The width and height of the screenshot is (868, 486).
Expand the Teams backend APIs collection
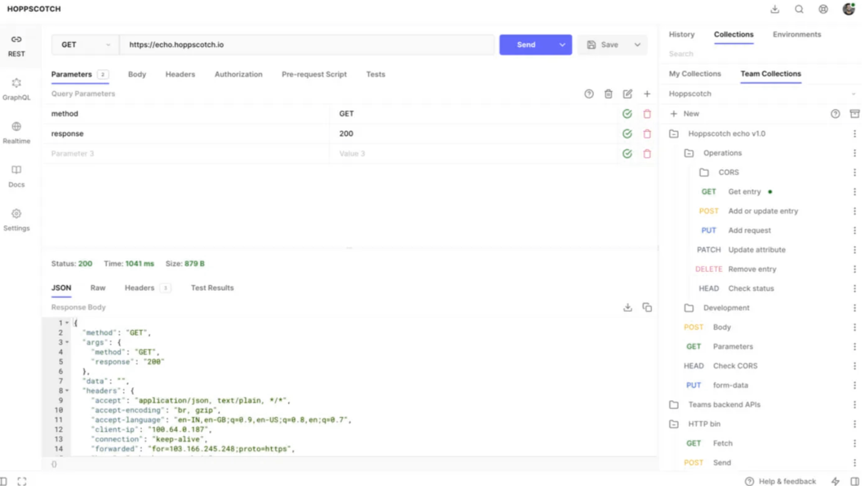click(674, 405)
